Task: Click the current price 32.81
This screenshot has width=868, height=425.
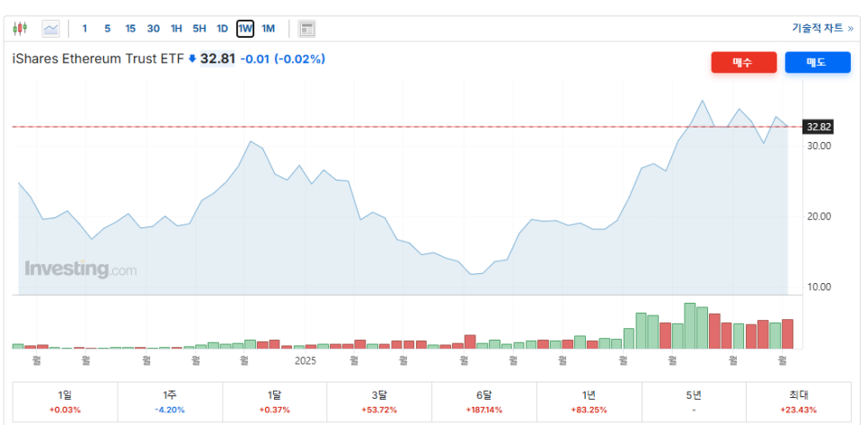Action: pyautogui.click(x=217, y=58)
